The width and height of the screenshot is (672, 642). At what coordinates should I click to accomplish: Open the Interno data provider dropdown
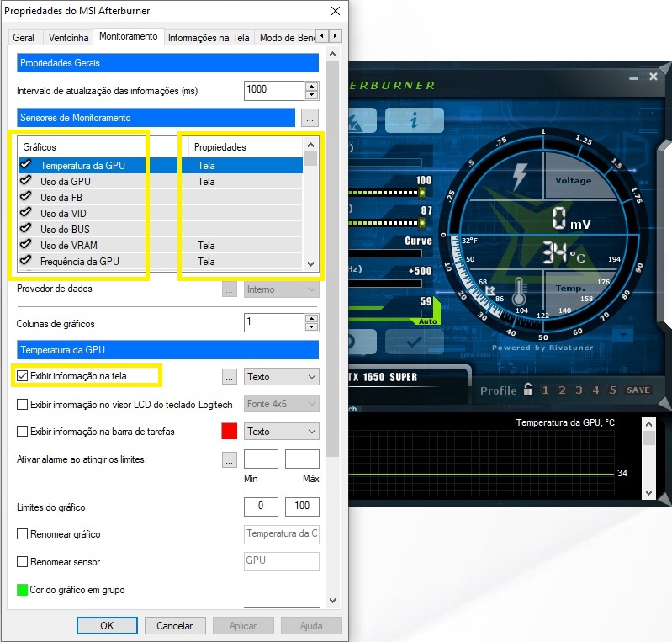[282, 289]
